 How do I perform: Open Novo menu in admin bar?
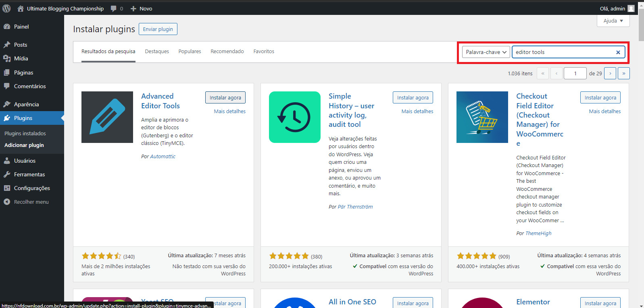pyautogui.click(x=142, y=8)
